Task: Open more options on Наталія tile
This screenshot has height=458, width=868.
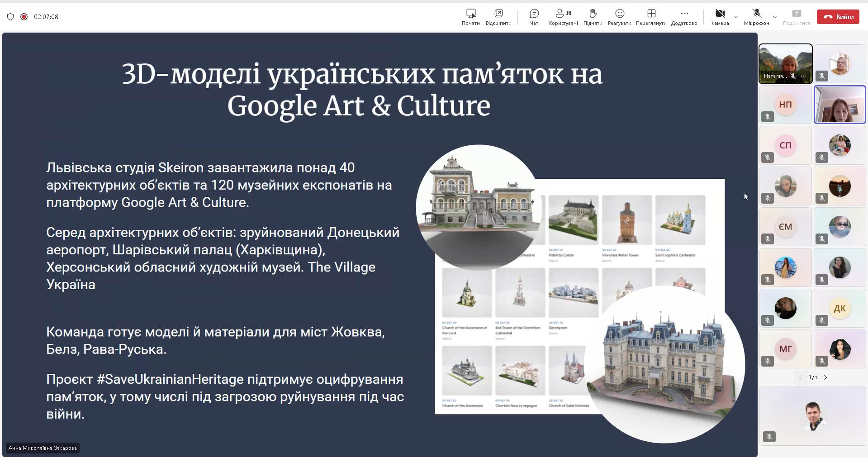Action: 803,76
